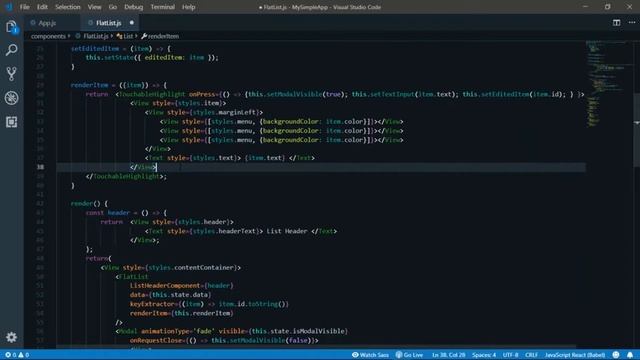640x360 pixels.
Task: Click 'data={this.state.data}' line
Action: [171, 294]
